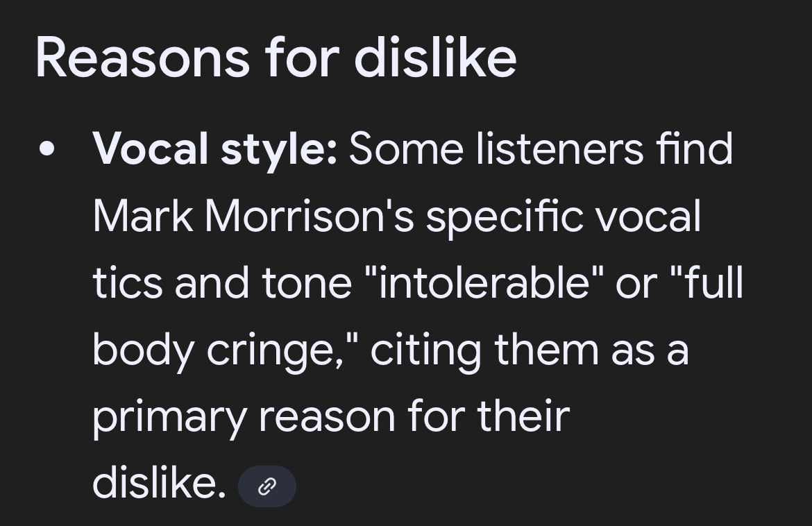
Task: Click the phrase "primary reason"
Action: (244, 416)
